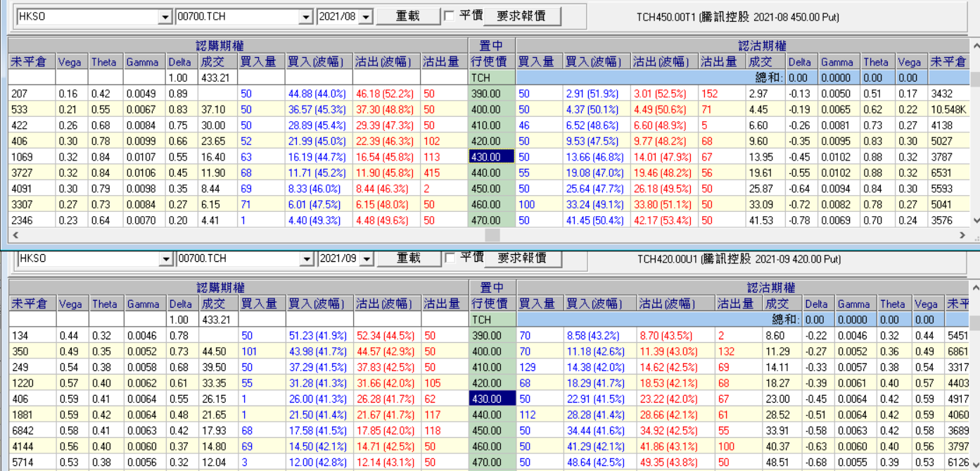This screenshot has height=471, width=980.
Task: Expand the 2021/08 expiry month dropdown
Action: pyautogui.click(x=366, y=17)
